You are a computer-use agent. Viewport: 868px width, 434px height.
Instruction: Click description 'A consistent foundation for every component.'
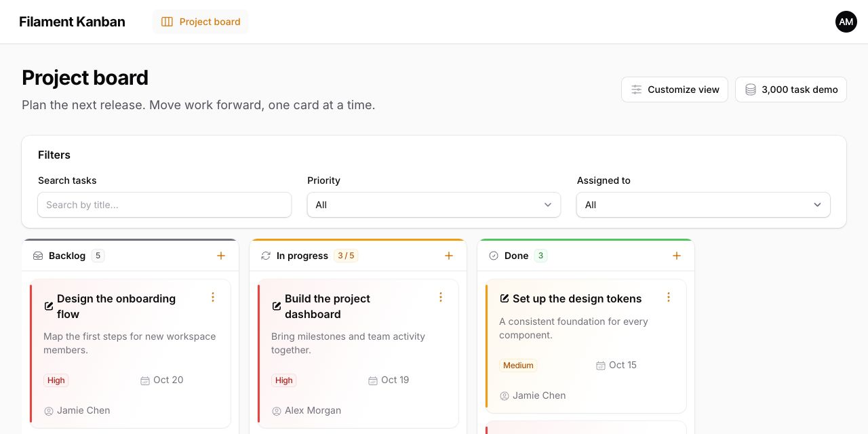574,328
